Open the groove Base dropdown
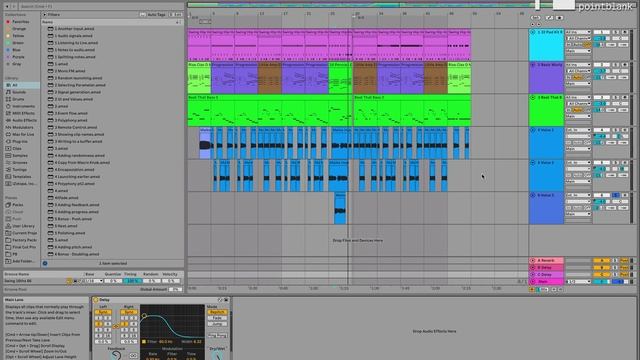Screen dimensions: 640x360 click(x=93, y=281)
